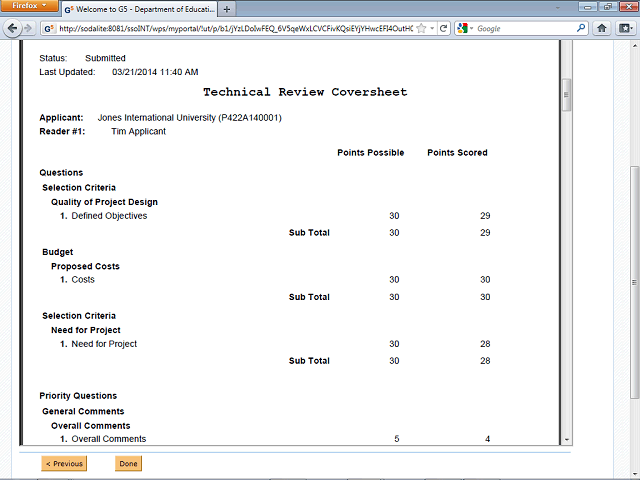Click the < Previous button
The height and width of the screenshot is (480, 640).
click(64, 464)
